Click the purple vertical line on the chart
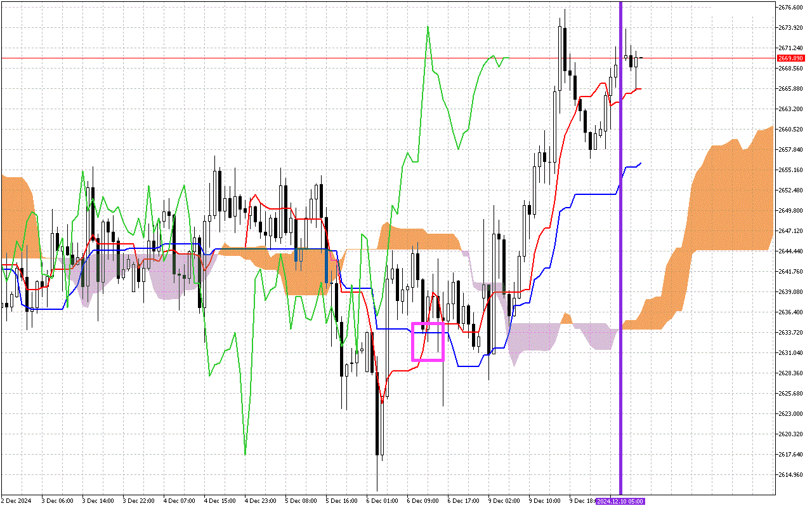This screenshot has height=508, width=812. coord(620,248)
